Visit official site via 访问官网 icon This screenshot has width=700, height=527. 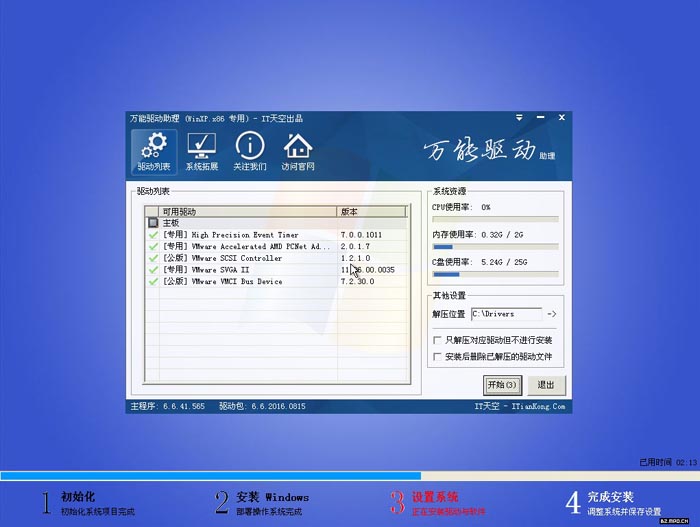point(297,152)
